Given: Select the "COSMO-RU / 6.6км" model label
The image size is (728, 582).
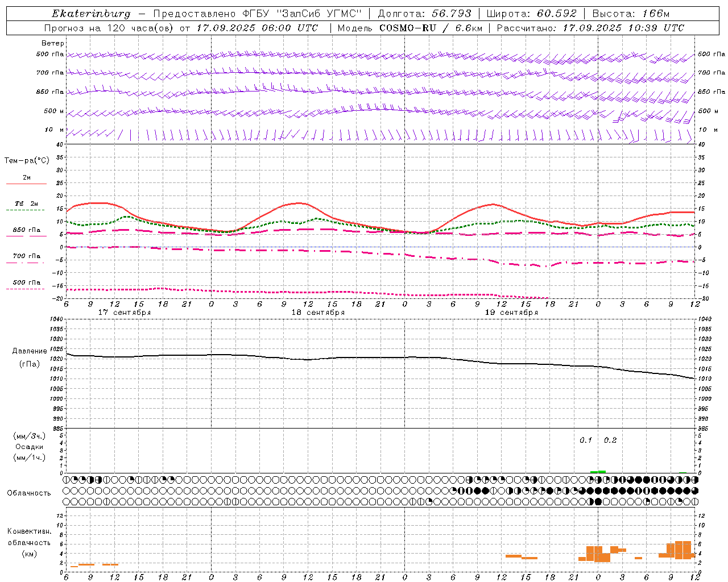Looking at the screenshot, I should [x=431, y=28].
